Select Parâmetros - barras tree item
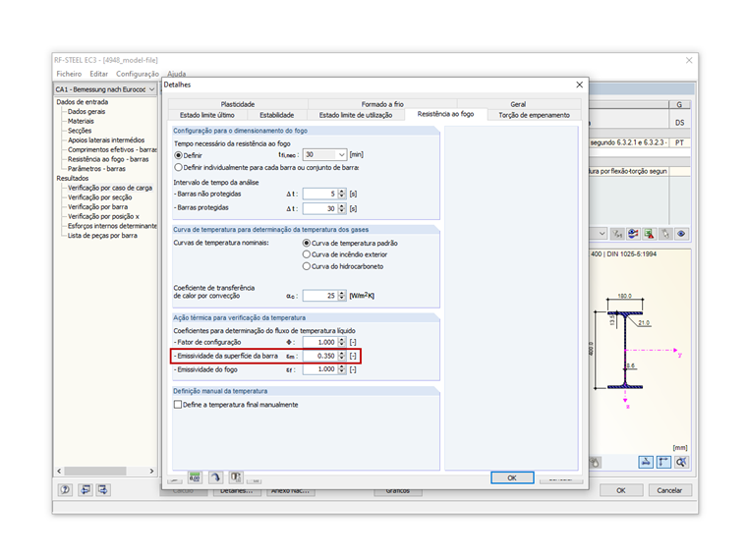The width and height of the screenshot is (747, 560). coord(96,169)
